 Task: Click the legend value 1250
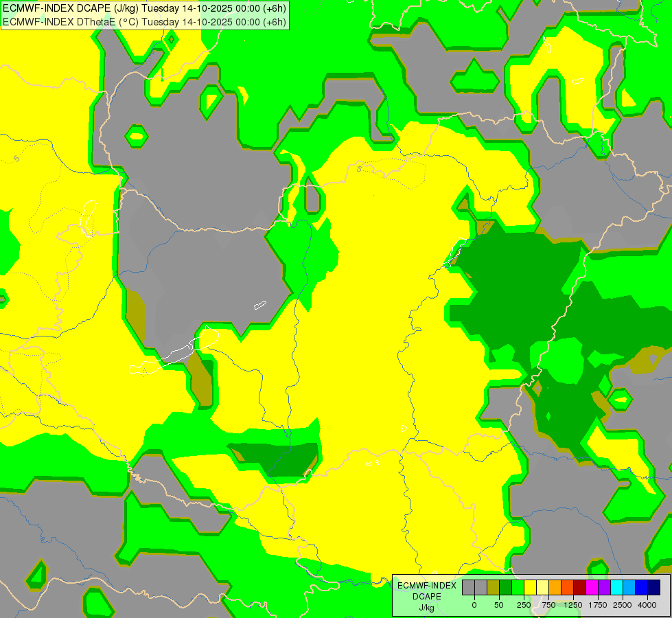point(573,605)
